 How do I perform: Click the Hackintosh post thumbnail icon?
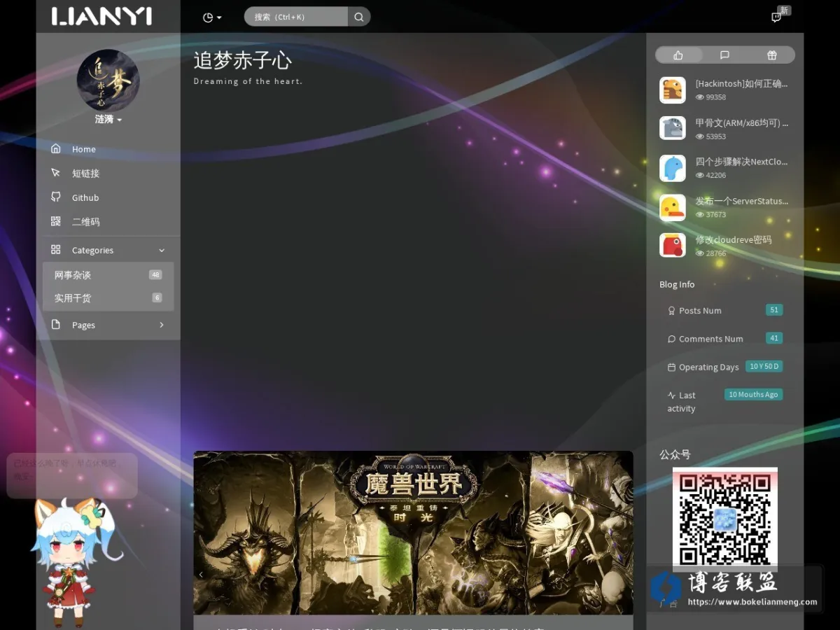coord(673,90)
